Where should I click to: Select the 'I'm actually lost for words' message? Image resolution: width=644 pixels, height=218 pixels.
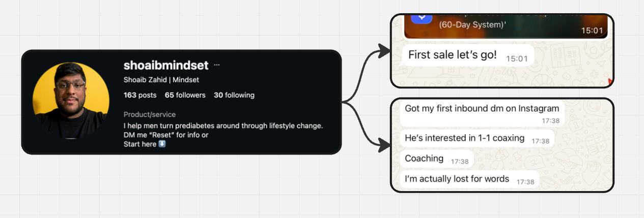(469, 179)
